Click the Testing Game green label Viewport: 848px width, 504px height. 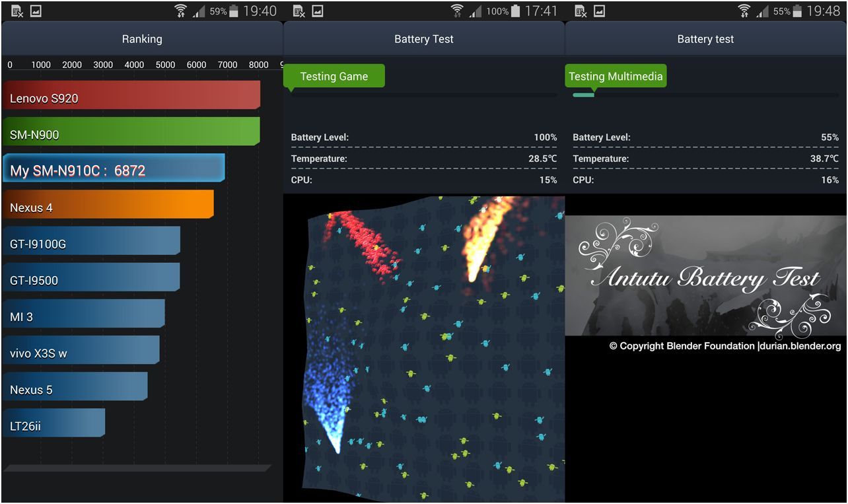click(334, 76)
